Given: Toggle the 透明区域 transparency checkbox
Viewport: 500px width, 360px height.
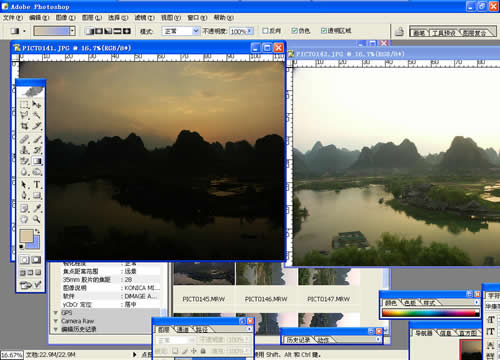Looking at the screenshot, I should (x=323, y=31).
